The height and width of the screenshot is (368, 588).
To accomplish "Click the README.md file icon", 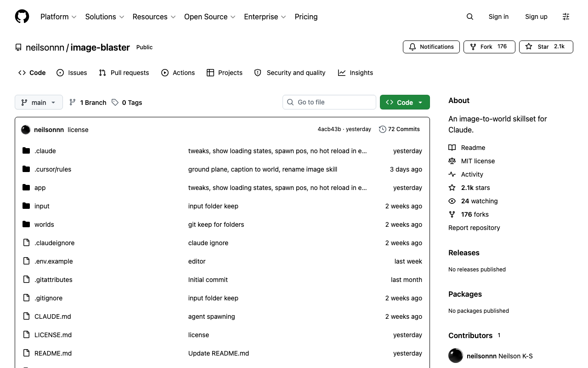I will (26, 353).
